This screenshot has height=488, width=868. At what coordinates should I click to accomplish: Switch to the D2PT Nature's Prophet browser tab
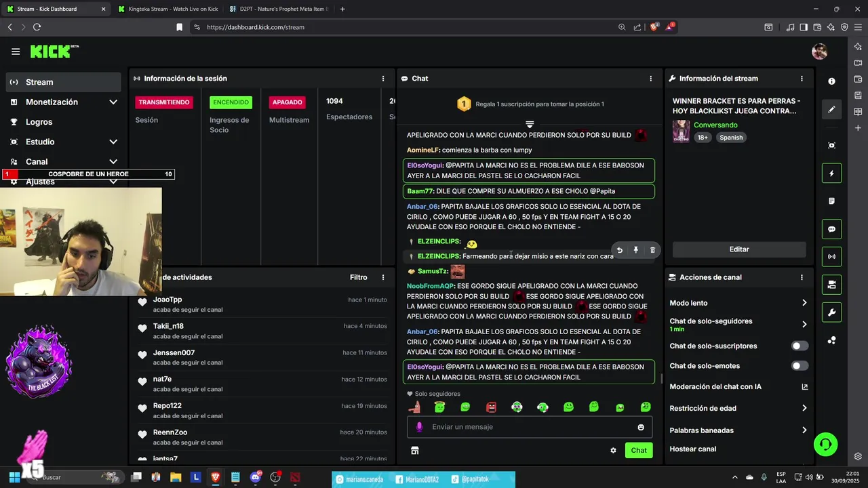[x=279, y=9]
